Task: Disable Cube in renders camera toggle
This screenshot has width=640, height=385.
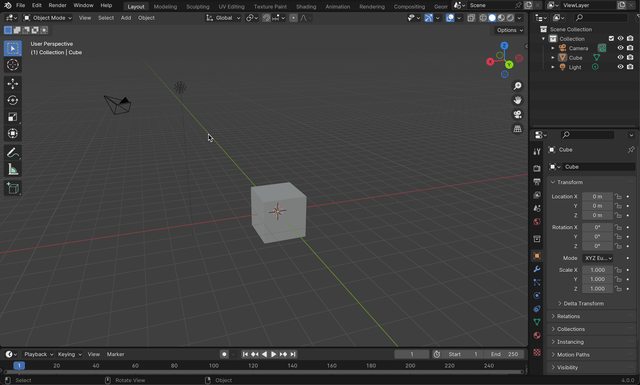Action: 630,58
